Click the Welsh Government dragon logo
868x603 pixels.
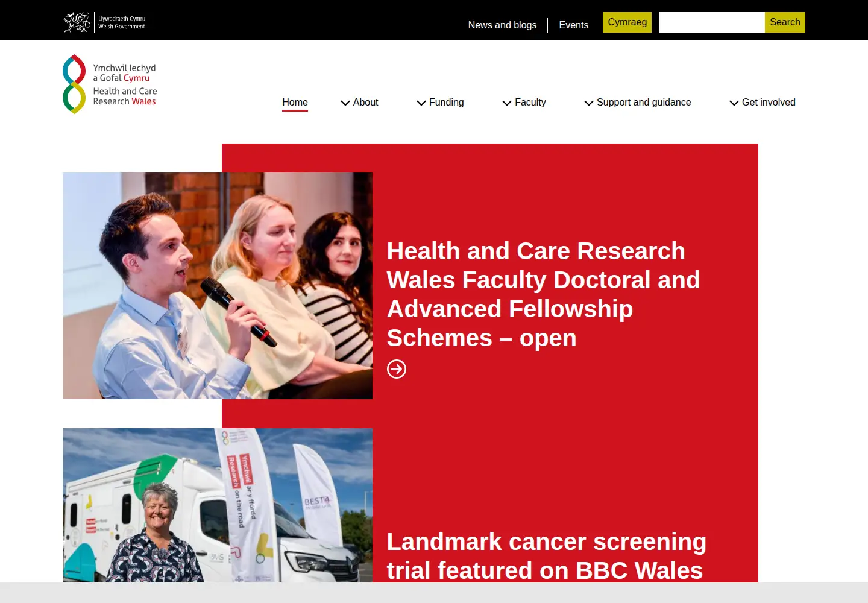[x=105, y=22]
